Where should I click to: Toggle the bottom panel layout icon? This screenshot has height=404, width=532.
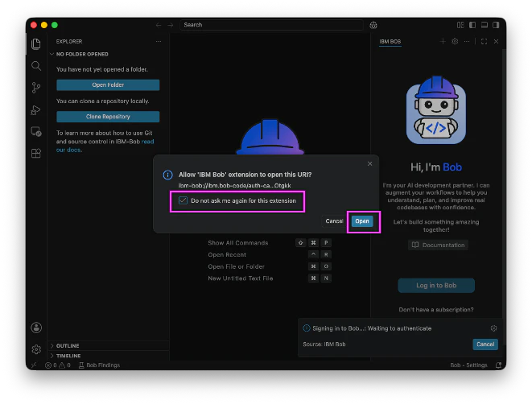485,25
